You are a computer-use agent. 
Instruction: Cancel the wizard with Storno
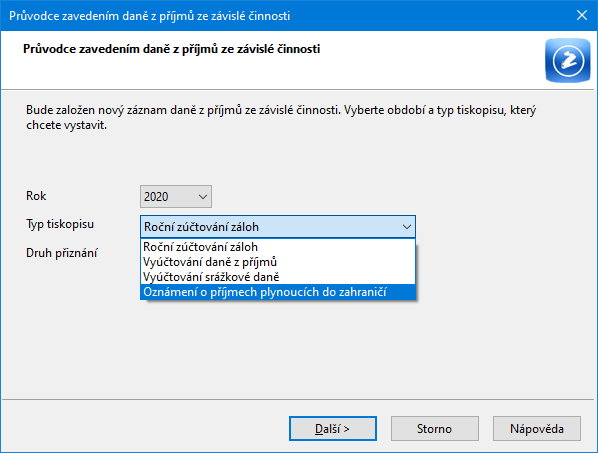coord(434,429)
